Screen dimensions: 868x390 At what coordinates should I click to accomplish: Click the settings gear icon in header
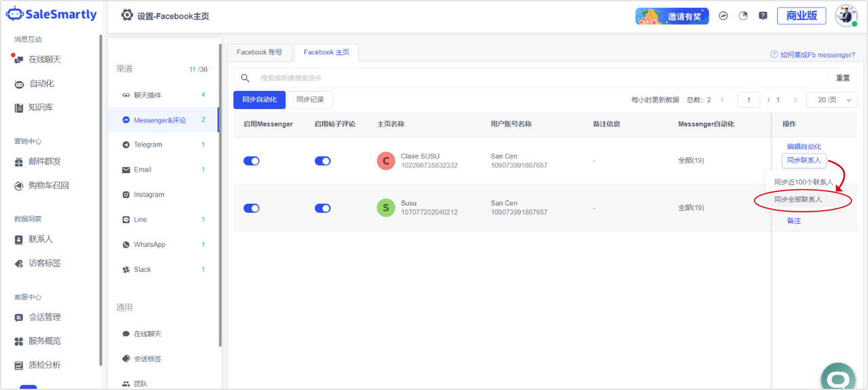pyautogui.click(x=127, y=15)
